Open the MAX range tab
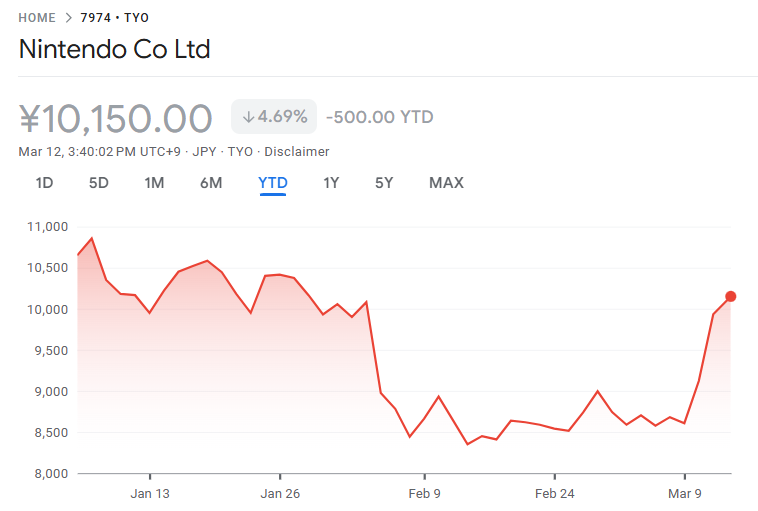The width and height of the screenshot is (758, 511). pos(446,183)
